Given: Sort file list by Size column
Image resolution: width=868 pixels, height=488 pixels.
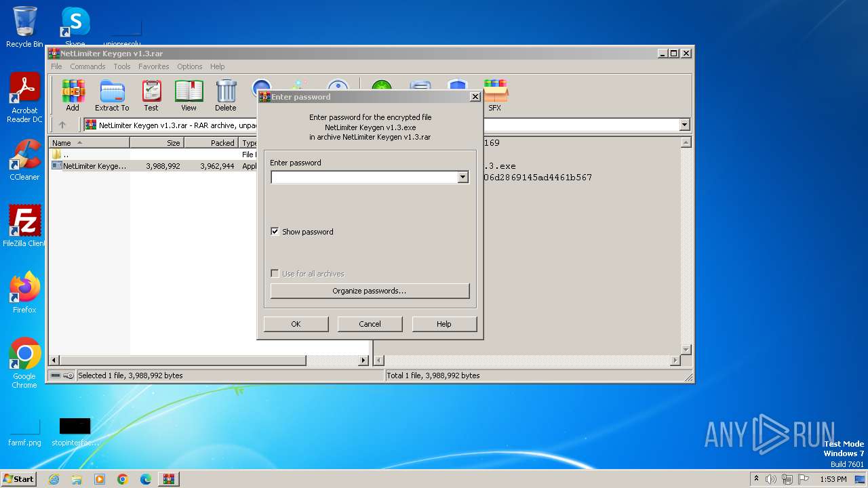Looking at the screenshot, I should point(157,143).
